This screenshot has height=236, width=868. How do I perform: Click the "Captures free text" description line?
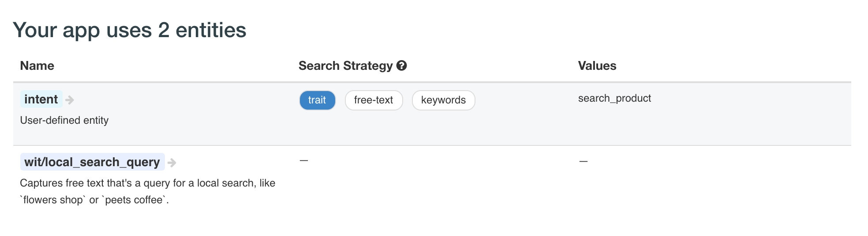click(147, 183)
